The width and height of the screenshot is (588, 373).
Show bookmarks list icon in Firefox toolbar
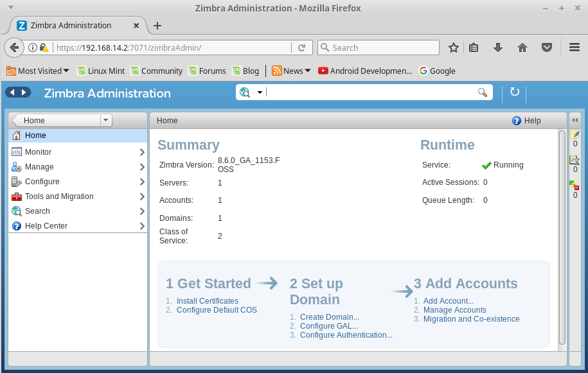[474, 48]
